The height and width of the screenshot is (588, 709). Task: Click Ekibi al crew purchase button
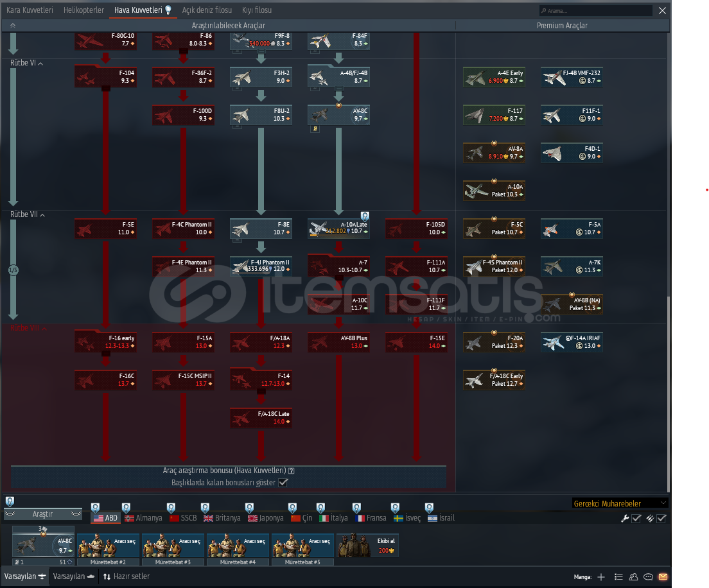367,546
